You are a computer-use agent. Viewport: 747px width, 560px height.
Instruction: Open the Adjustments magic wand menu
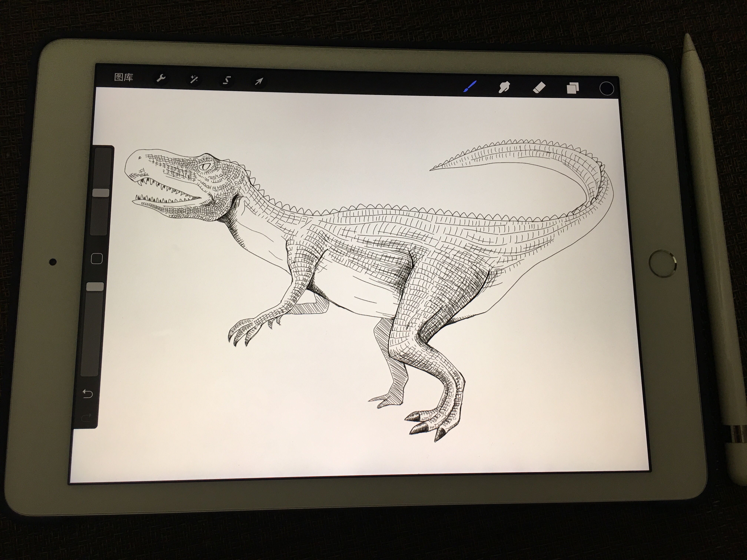[194, 80]
